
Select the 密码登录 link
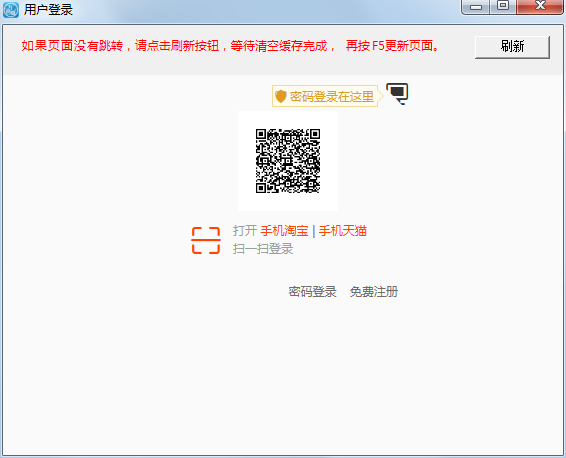click(x=312, y=292)
